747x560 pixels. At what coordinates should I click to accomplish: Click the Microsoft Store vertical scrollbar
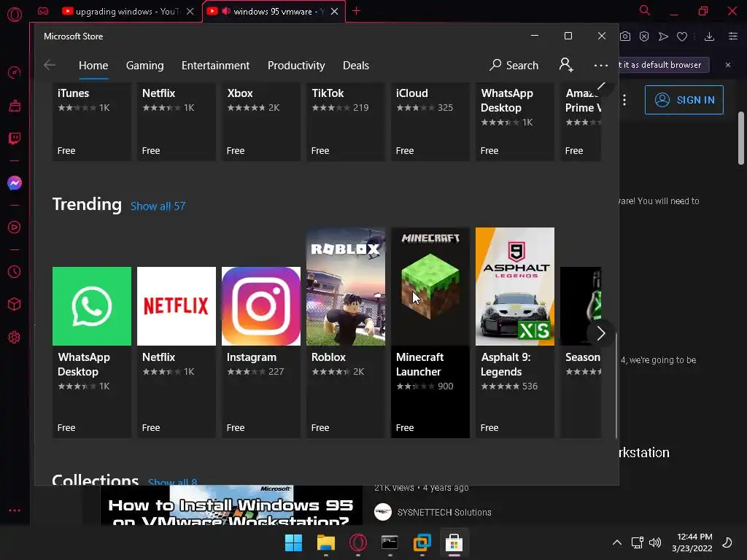pyautogui.click(x=616, y=386)
